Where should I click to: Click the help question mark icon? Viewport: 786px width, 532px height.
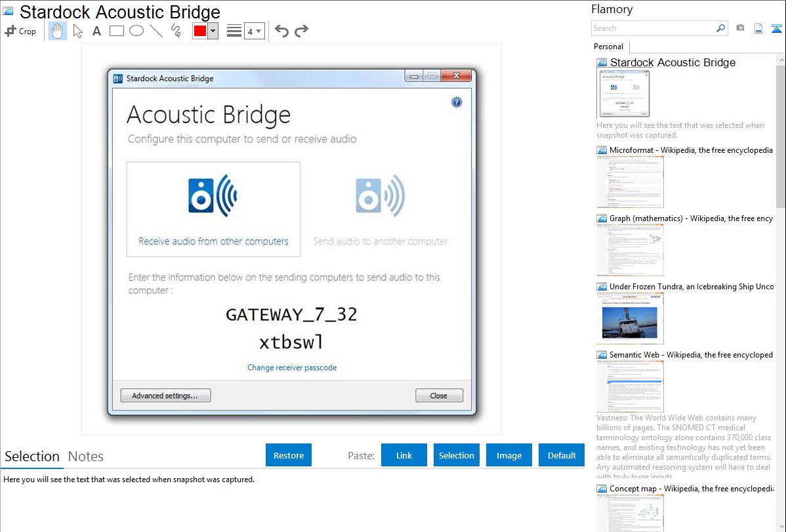tap(456, 102)
